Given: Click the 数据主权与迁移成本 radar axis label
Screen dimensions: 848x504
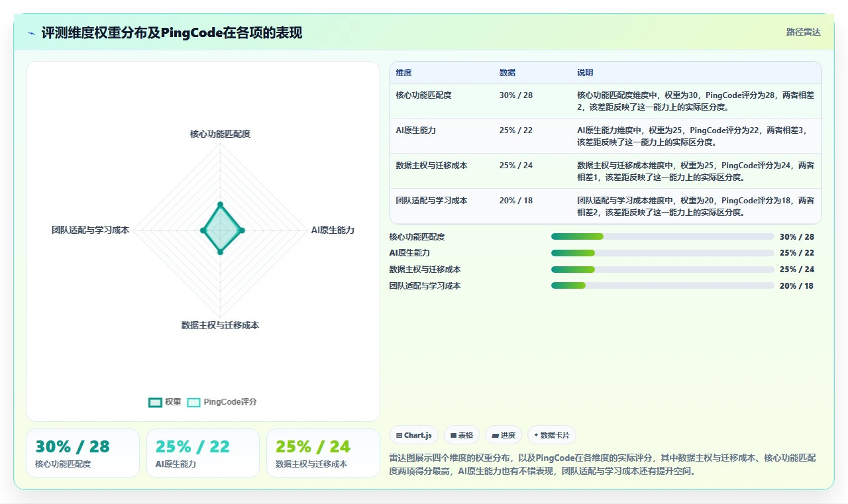Looking at the screenshot, I should coord(221,326).
